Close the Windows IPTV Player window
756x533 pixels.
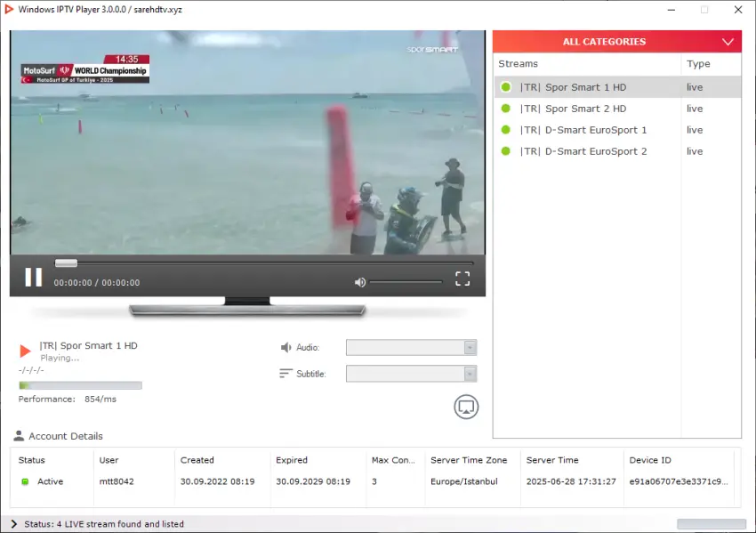[738, 10]
